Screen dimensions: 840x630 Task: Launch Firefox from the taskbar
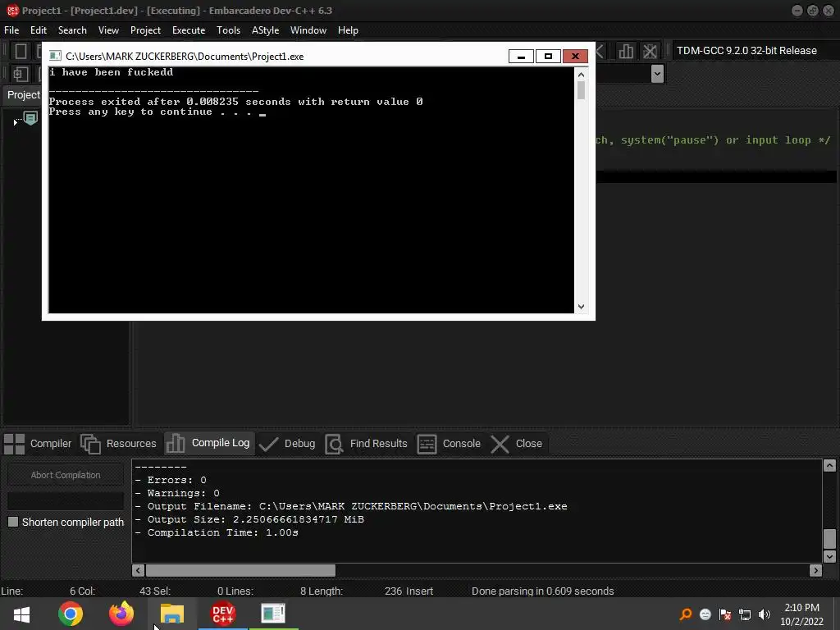[121, 614]
